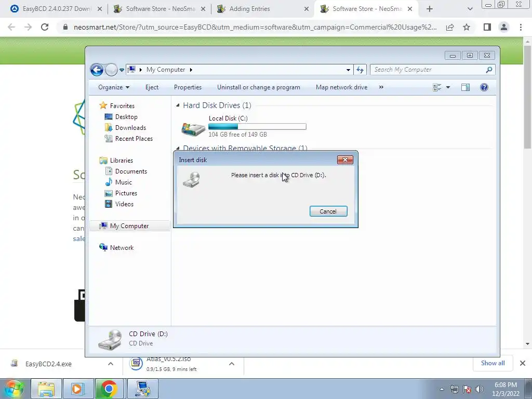Switch to second Software Store tab

click(x=366, y=9)
